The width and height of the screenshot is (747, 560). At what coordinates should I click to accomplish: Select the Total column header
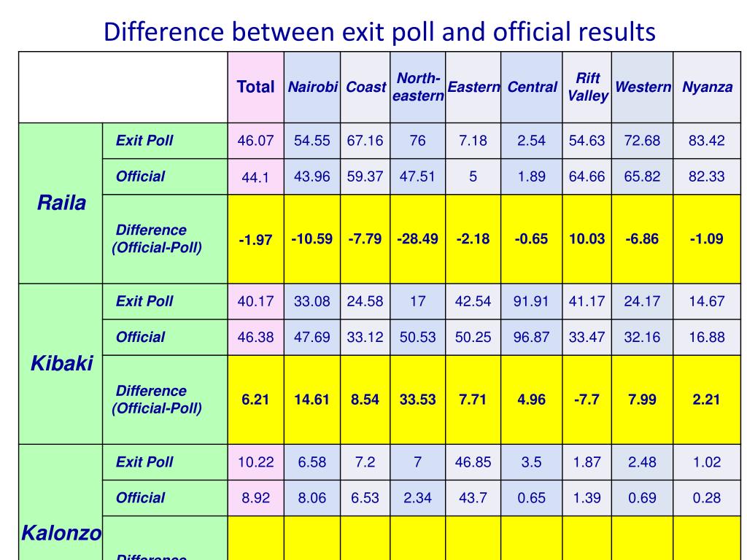(x=256, y=87)
